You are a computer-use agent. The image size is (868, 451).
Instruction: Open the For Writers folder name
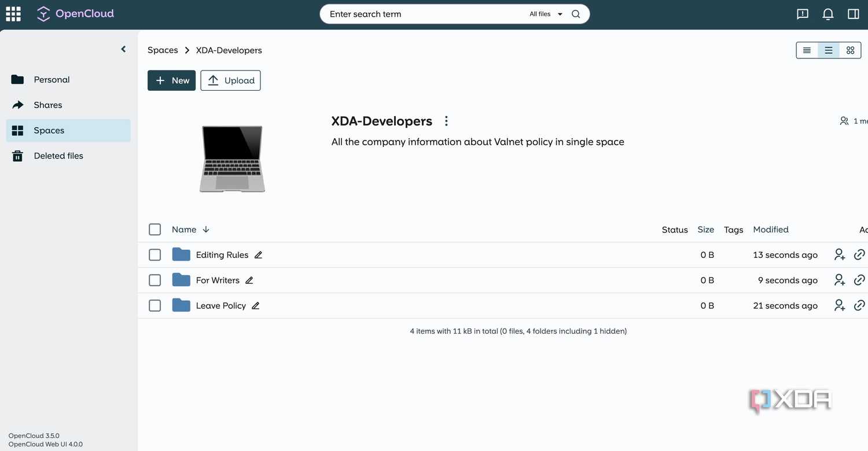(x=218, y=280)
